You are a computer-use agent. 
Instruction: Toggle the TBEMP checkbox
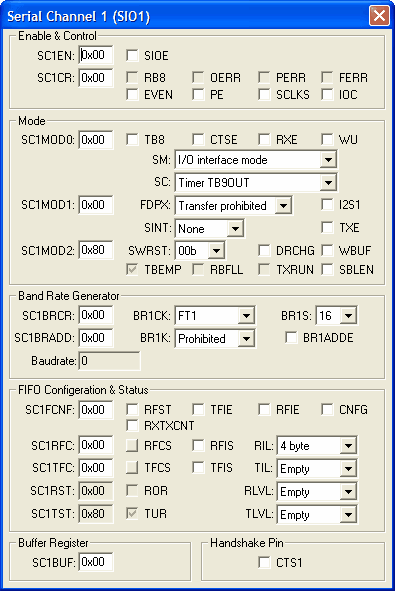tap(132, 269)
